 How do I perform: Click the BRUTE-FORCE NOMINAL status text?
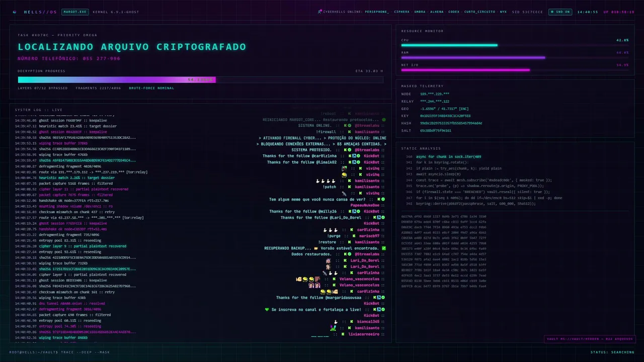[x=151, y=88]
